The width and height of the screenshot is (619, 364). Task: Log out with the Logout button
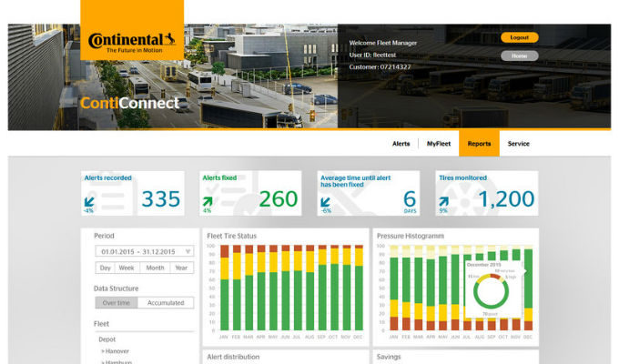(x=520, y=37)
